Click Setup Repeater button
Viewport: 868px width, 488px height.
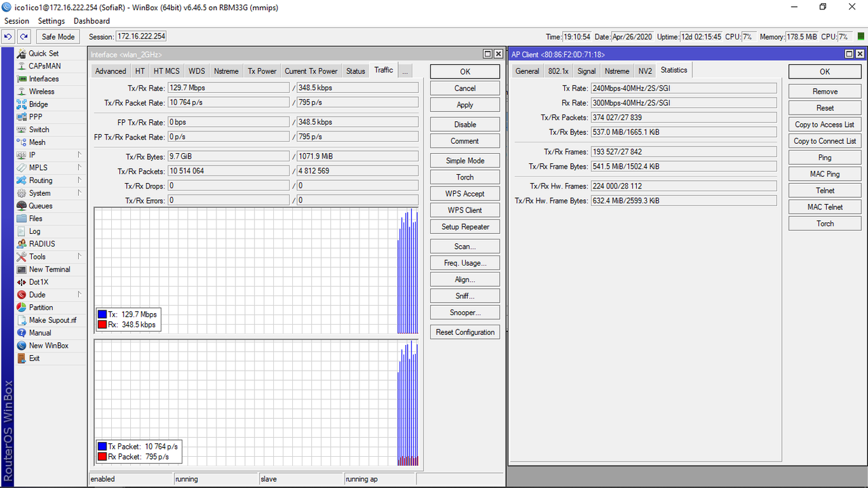click(465, 226)
